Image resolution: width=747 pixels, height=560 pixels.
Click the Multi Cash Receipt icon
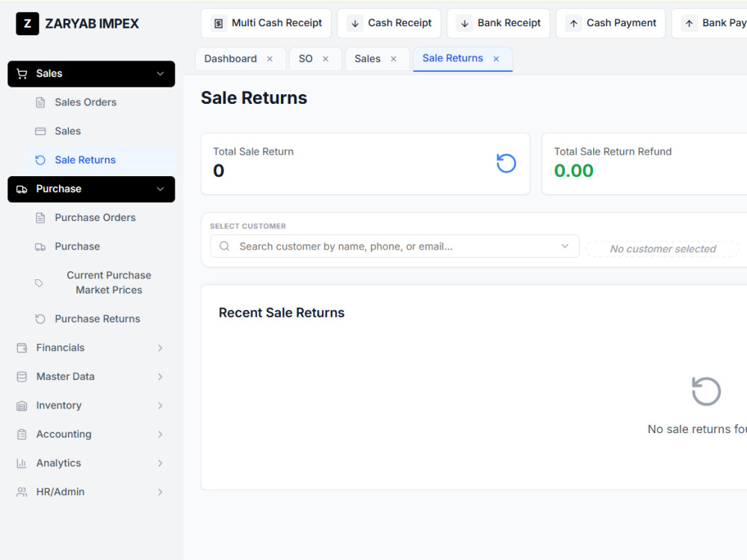click(x=219, y=23)
